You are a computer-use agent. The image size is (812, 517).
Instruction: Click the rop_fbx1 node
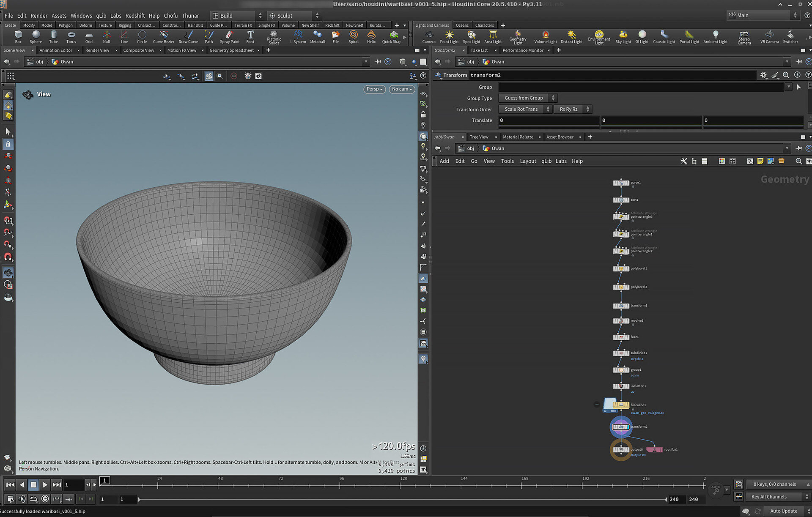pos(654,449)
